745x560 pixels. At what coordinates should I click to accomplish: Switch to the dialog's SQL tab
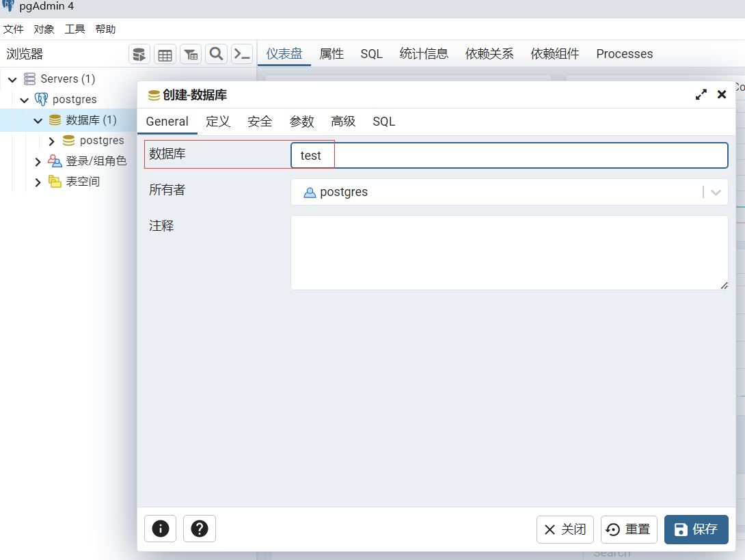point(384,122)
